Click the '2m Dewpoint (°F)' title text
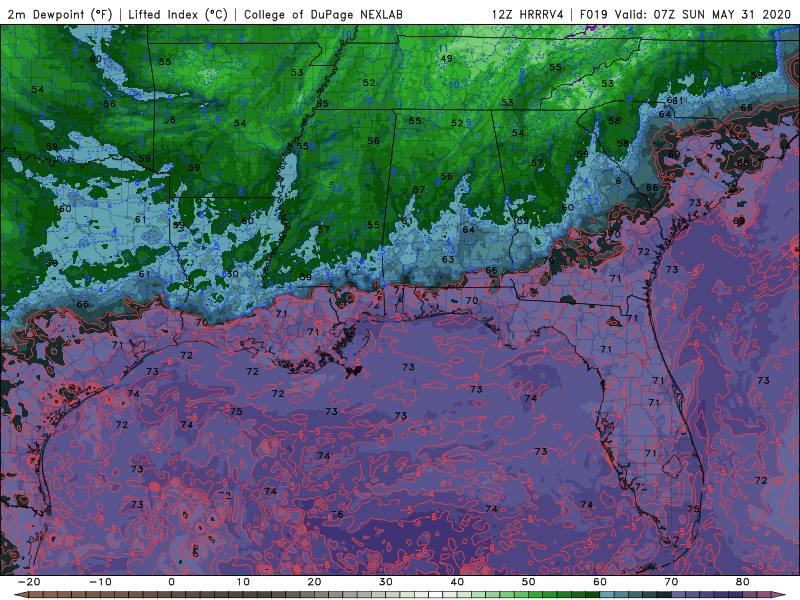 click(x=60, y=14)
